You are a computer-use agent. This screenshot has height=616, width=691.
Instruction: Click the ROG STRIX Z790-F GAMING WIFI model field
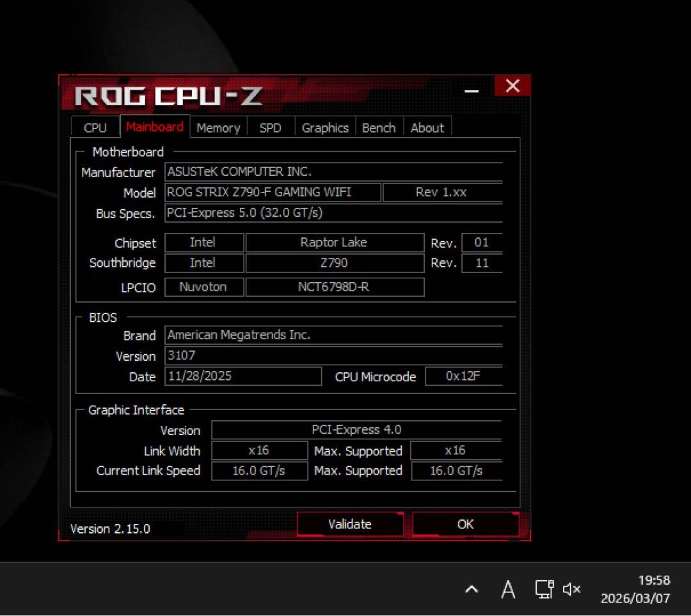(273, 193)
